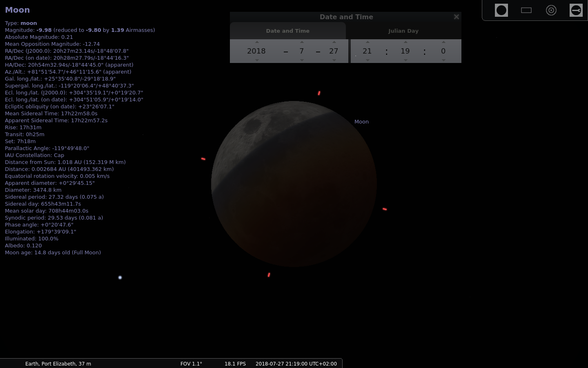Select the Date and Time tab

(x=288, y=31)
